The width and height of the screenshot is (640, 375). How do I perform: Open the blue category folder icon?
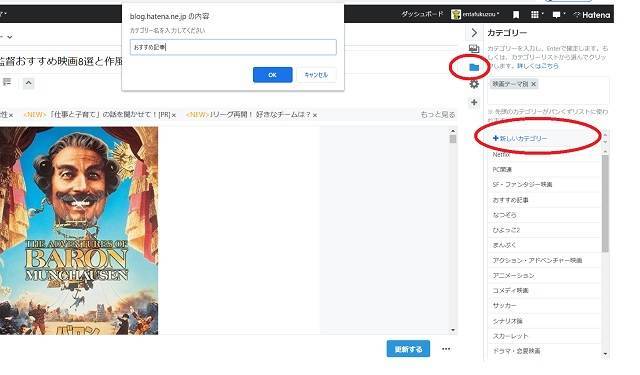(474, 67)
